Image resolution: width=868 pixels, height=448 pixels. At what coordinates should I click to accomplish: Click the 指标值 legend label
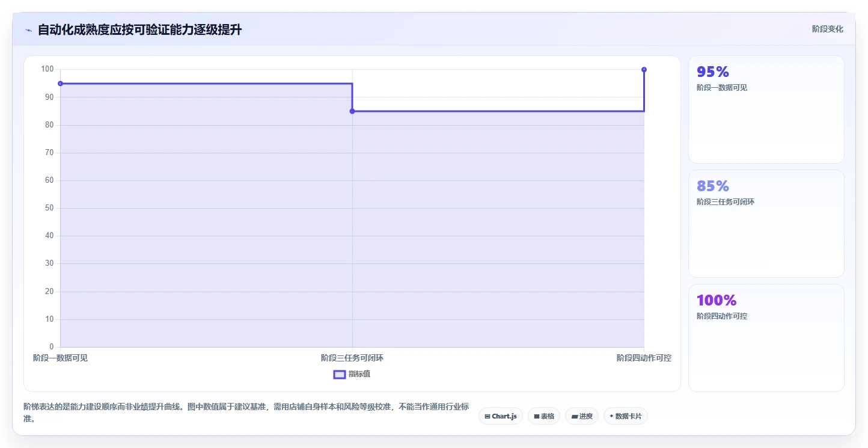tap(359, 374)
